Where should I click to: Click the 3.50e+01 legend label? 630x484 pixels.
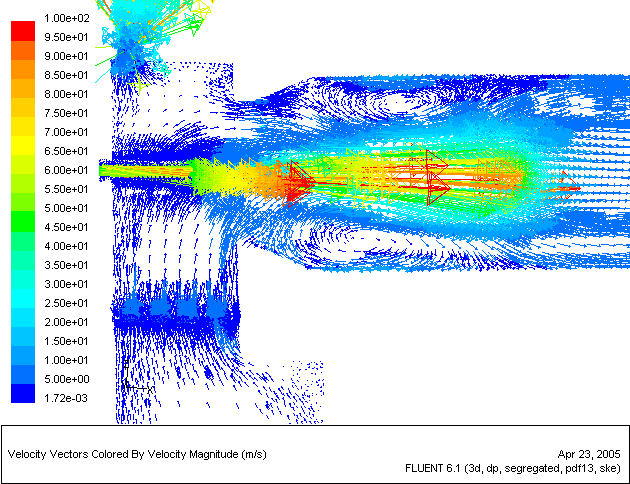(x=66, y=265)
